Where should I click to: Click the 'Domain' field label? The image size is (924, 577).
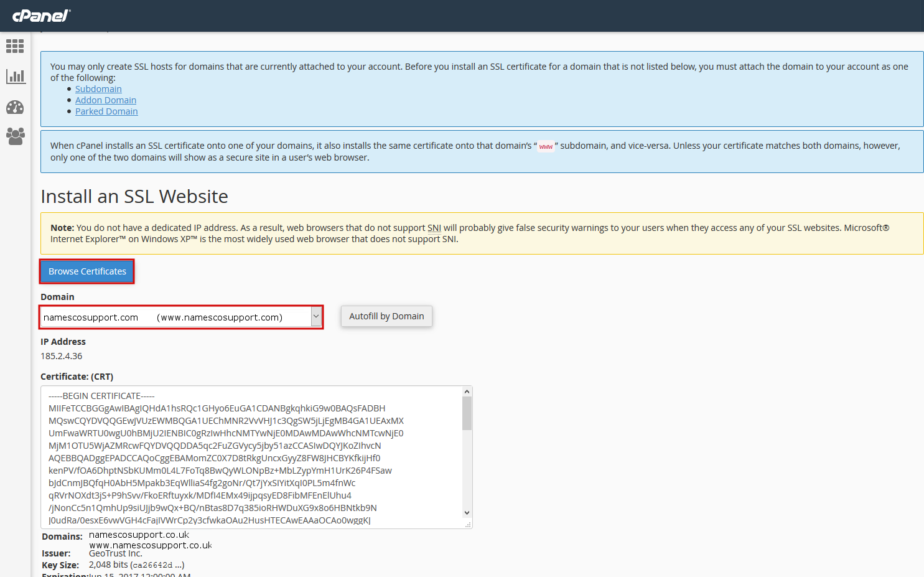(57, 297)
